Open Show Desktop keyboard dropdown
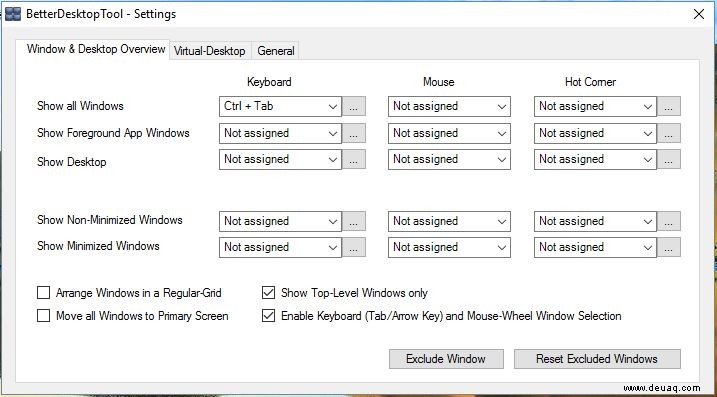The width and height of the screenshot is (717, 397). coord(280,160)
